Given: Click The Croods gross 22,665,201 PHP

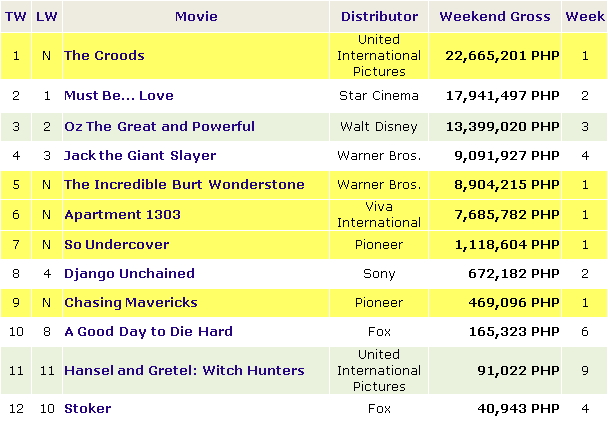Looking at the screenshot, I should tap(502, 55).
